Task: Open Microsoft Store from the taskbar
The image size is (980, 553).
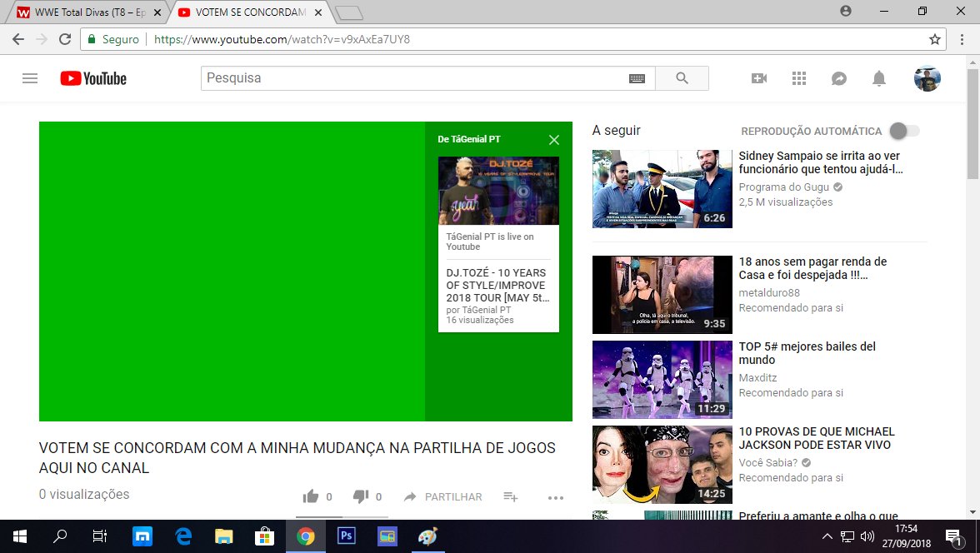Action: (x=264, y=536)
